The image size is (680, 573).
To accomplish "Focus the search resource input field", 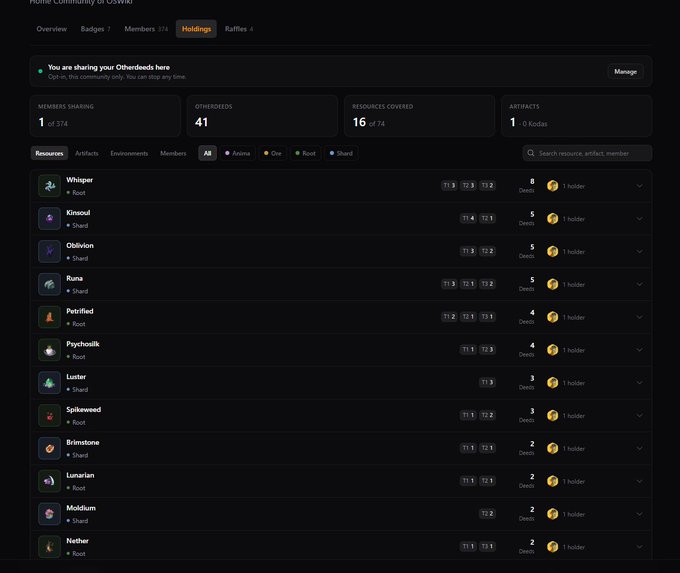I will point(587,153).
